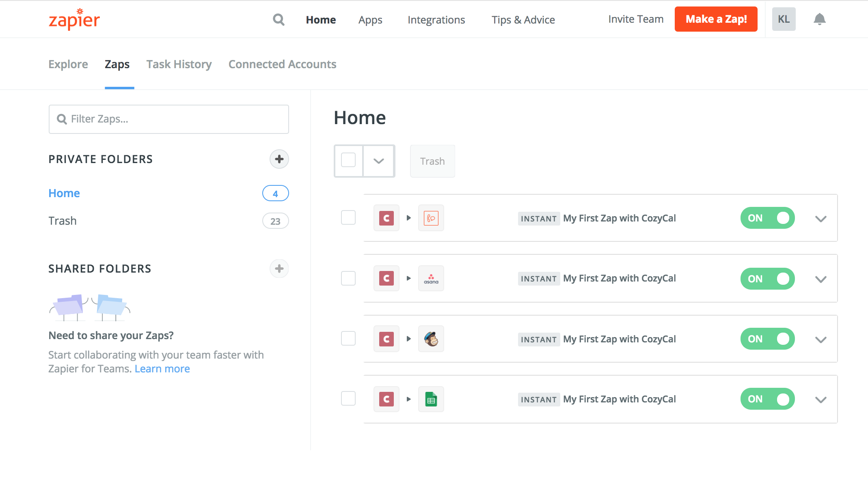Expand the first Zap row's chevron

pos(820,219)
